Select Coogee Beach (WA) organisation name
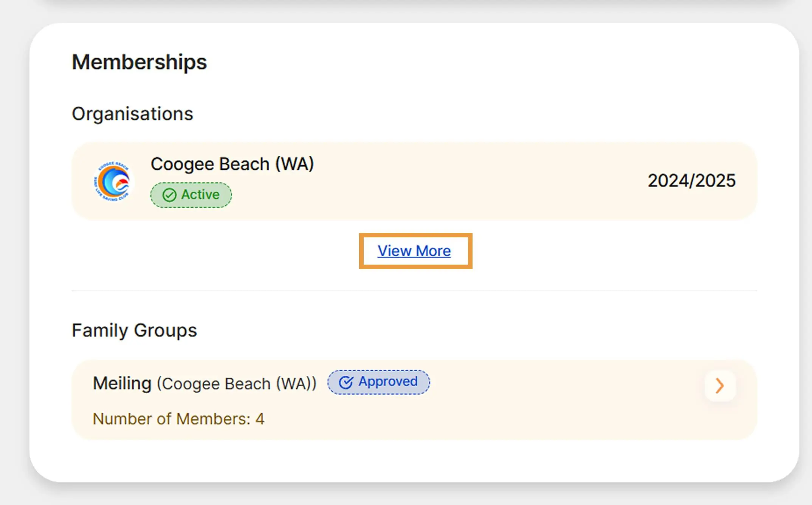 [232, 164]
